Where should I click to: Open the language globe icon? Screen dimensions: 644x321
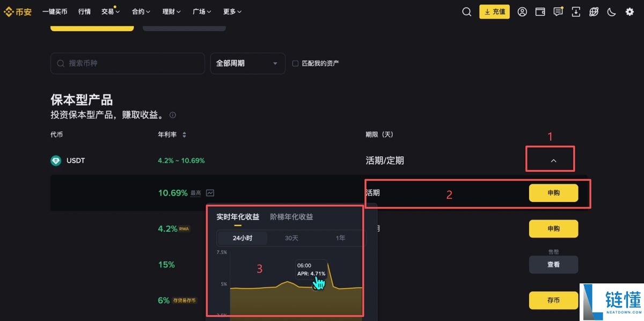[x=594, y=11]
